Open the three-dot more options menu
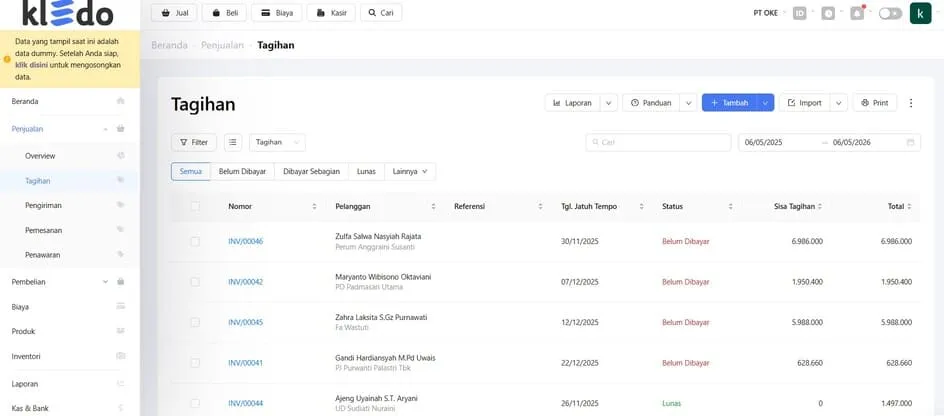944x416 pixels. tap(911, 103)
